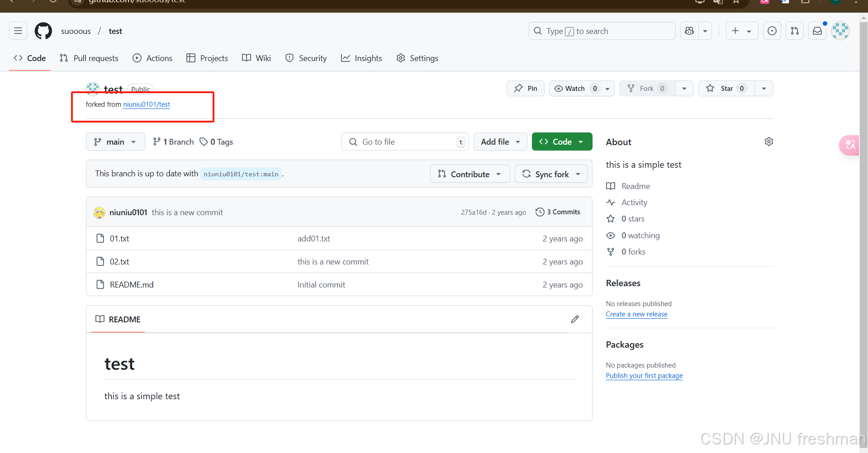This screenshot has width=868, height=453.
Task: Open the Contribute dropdown
Action: coord(470,174)
